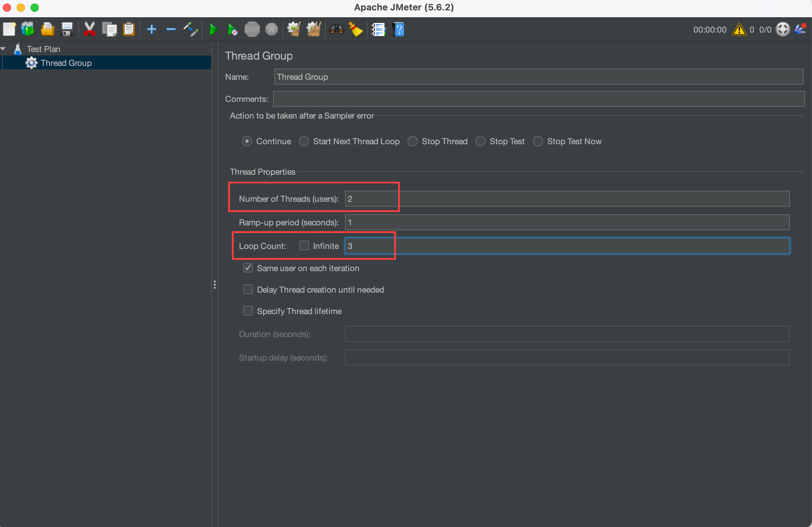The width and height of the screenshot is (812, 527).
Task: Click Start no pauses icon
Action: click(x=232, y=29)
